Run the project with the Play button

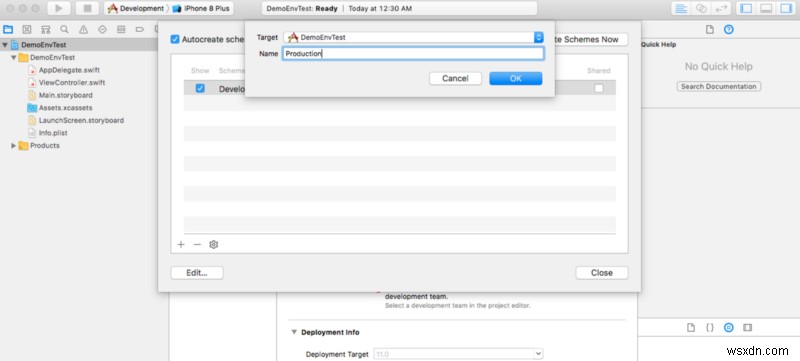click(x=59, y=8)
